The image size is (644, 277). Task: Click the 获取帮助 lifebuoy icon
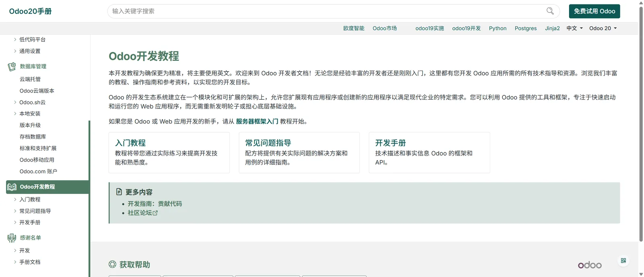click(x=112, y=264)
